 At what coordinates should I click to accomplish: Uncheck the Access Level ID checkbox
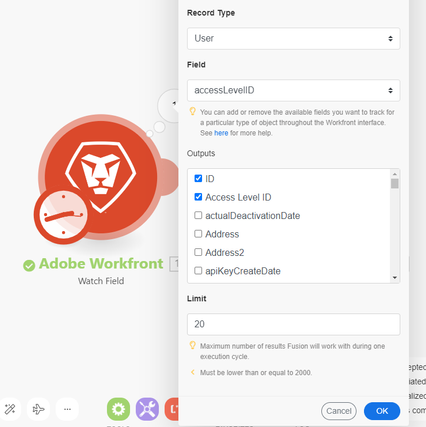point(198,197)
